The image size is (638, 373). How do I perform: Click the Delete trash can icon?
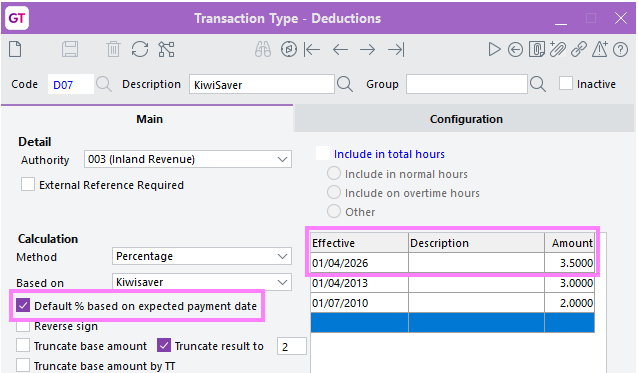[x=113, y=49]
